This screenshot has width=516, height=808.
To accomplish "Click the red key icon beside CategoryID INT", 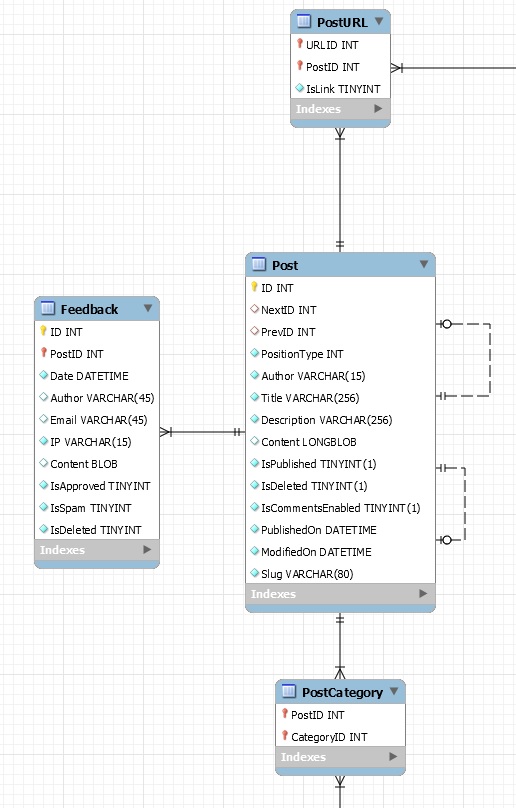I will click(285, 735).
